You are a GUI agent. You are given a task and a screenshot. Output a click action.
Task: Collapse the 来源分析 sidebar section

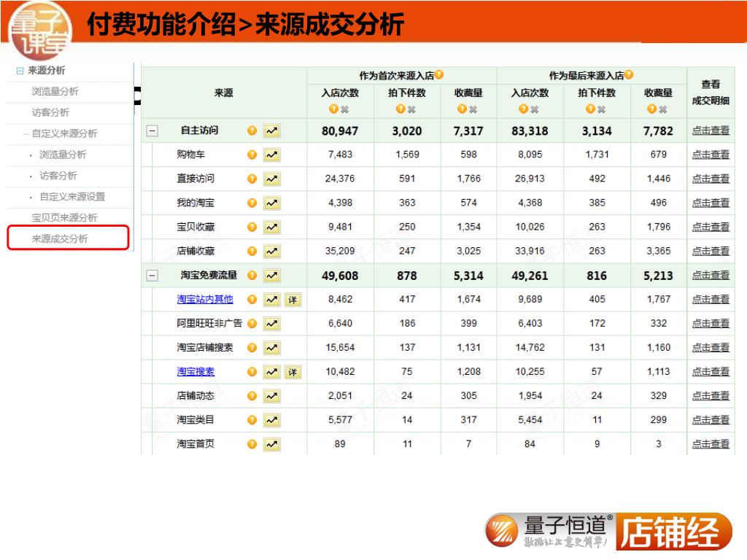[20, 71]
